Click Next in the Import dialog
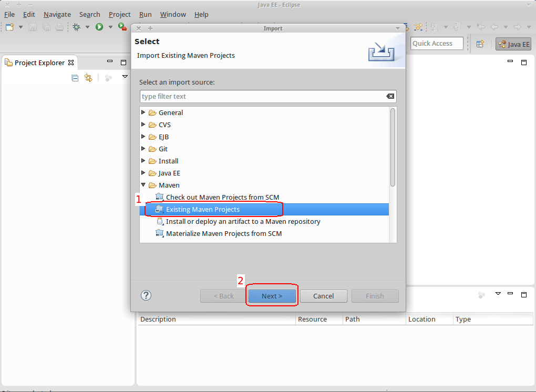 click(x=272, y=295)
